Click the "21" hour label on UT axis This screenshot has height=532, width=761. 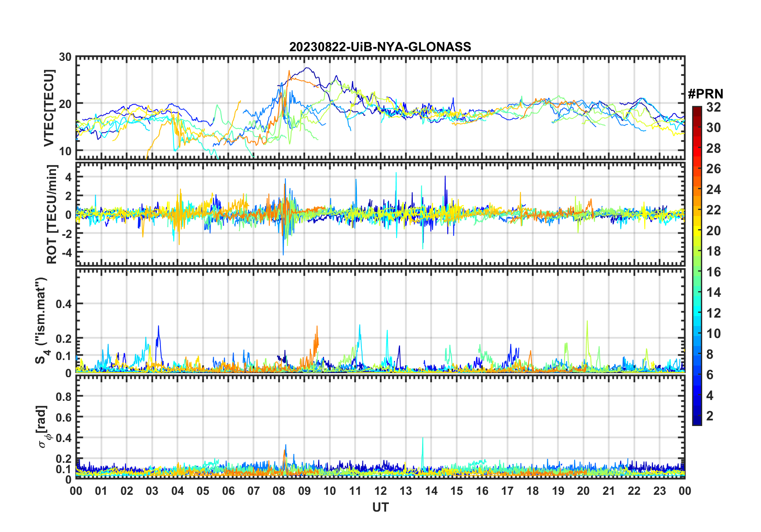(609, 491)
